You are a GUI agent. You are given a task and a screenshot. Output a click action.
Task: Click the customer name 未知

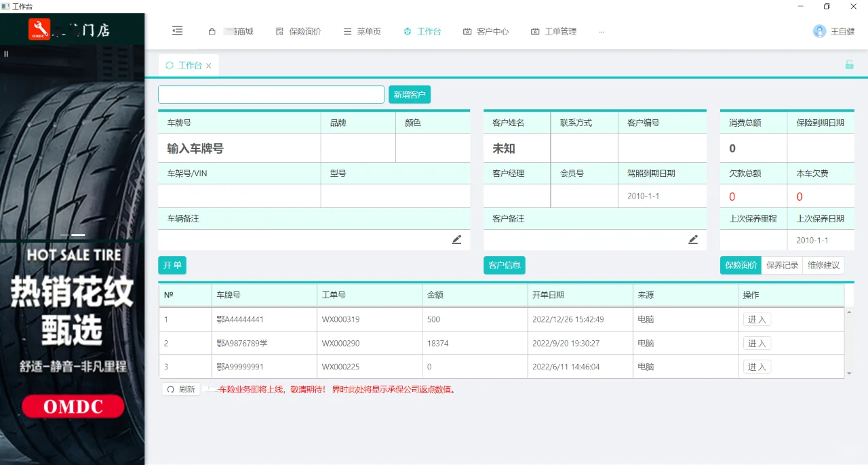504,148
